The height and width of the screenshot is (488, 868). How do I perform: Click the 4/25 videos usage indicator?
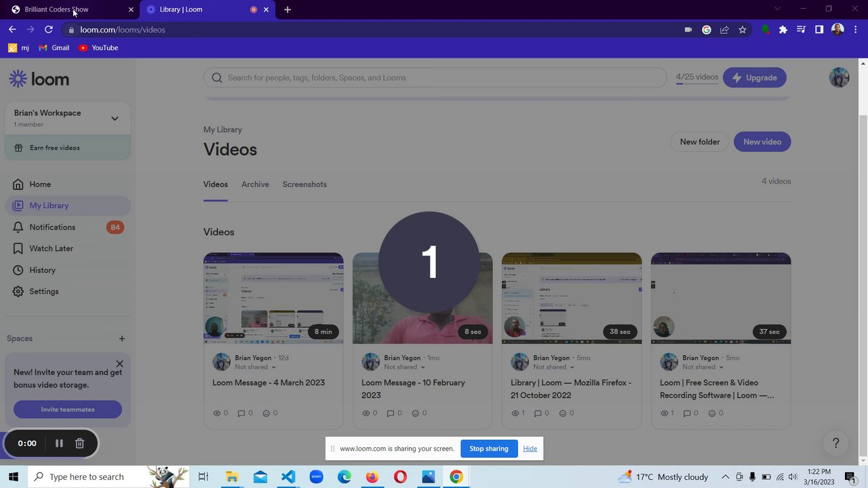pyautogui.click(x=697, y=77)
